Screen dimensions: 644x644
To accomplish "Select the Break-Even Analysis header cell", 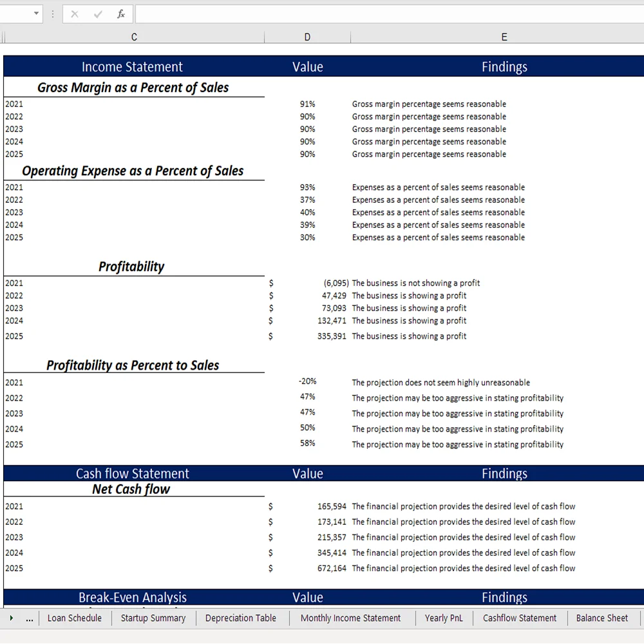I will (132, 597).
